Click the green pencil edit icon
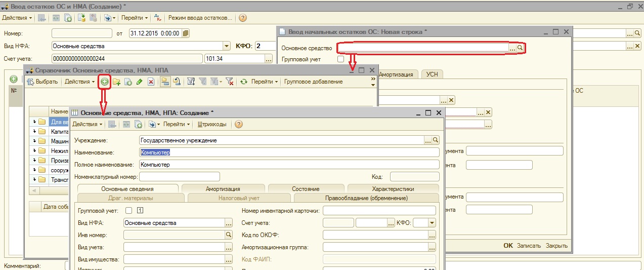The width and height of the screenshot is (644, 270). click(140, 82)
